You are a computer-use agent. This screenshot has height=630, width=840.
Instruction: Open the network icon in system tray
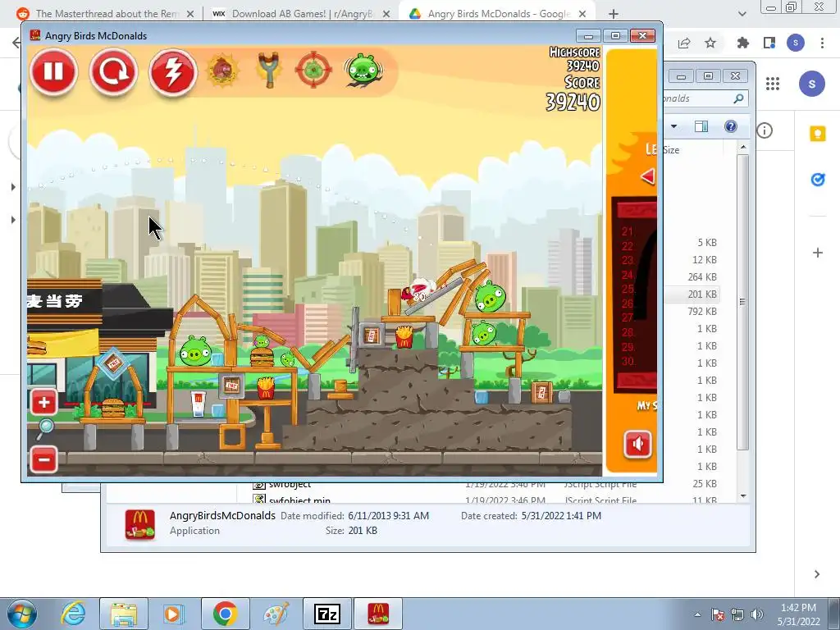click(737, 614)
